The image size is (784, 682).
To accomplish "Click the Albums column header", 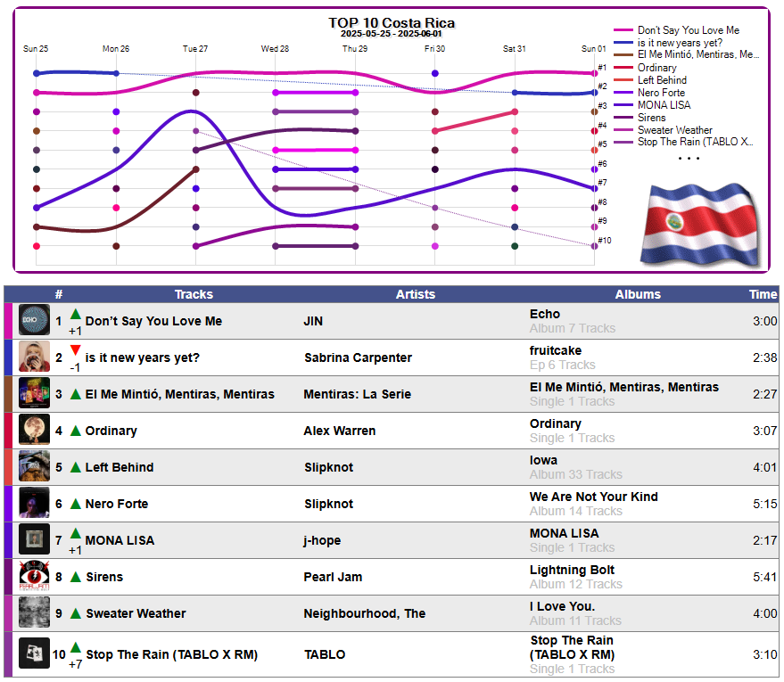I will click(638, 294).
